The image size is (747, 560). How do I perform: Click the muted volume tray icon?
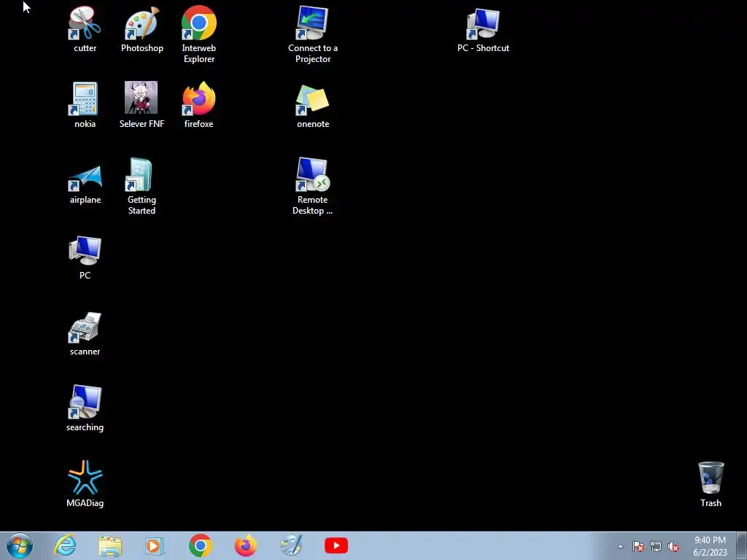pos(673,546)
